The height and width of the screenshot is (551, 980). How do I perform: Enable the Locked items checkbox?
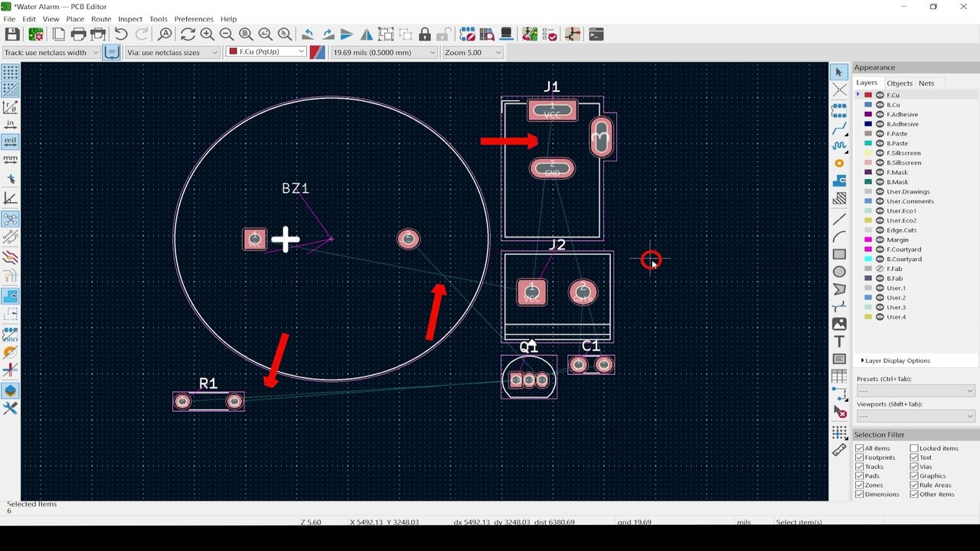tap(914, 448)
